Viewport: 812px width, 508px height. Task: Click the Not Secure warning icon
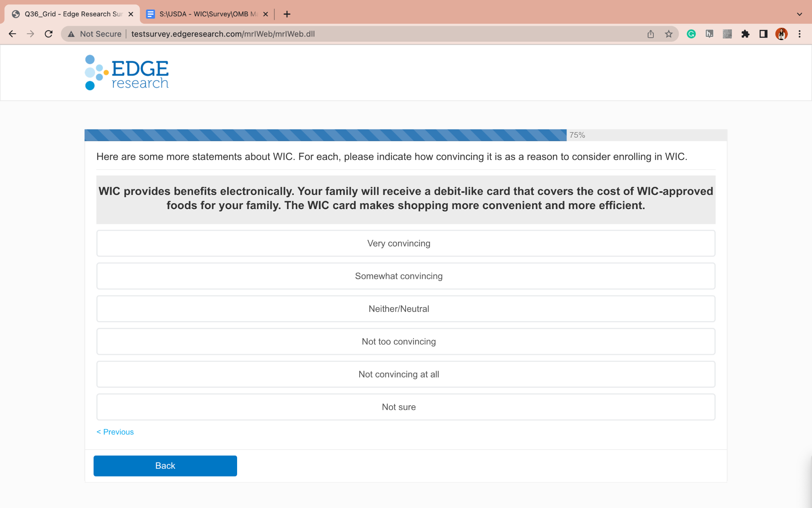71,34
